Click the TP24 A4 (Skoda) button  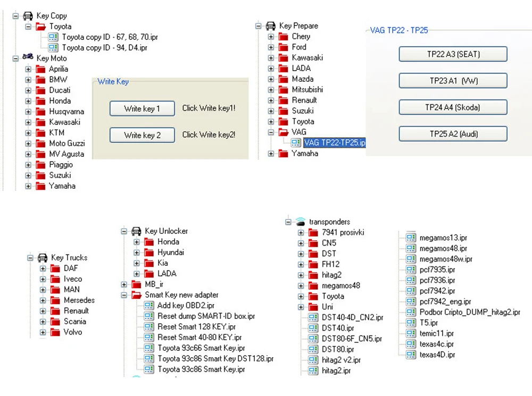[x=453, y=107]
